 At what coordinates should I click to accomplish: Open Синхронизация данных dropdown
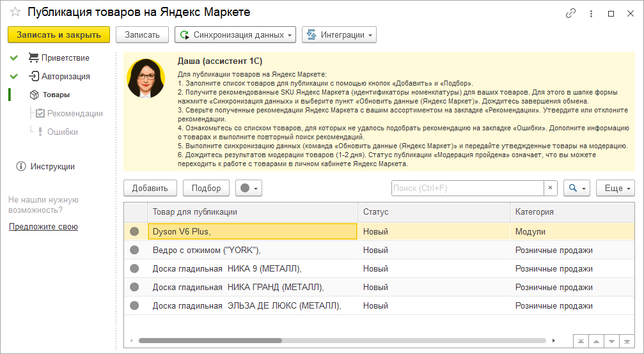coord(235,35)
